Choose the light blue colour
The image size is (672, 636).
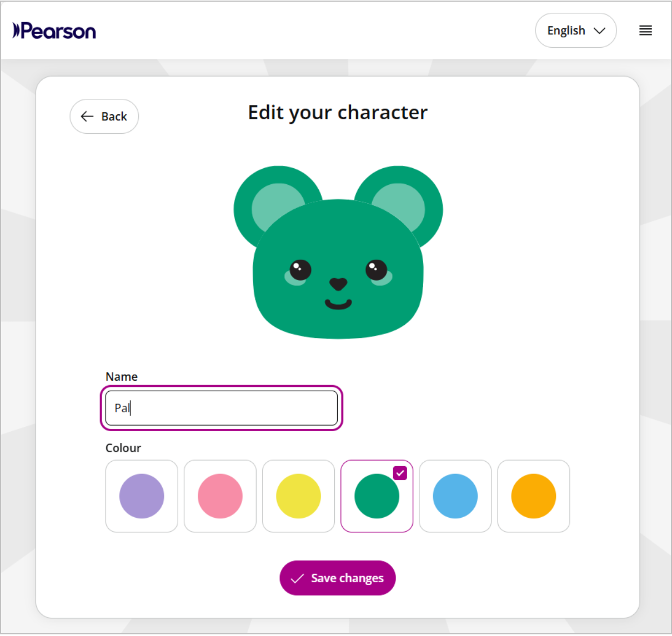coord(455,496)
